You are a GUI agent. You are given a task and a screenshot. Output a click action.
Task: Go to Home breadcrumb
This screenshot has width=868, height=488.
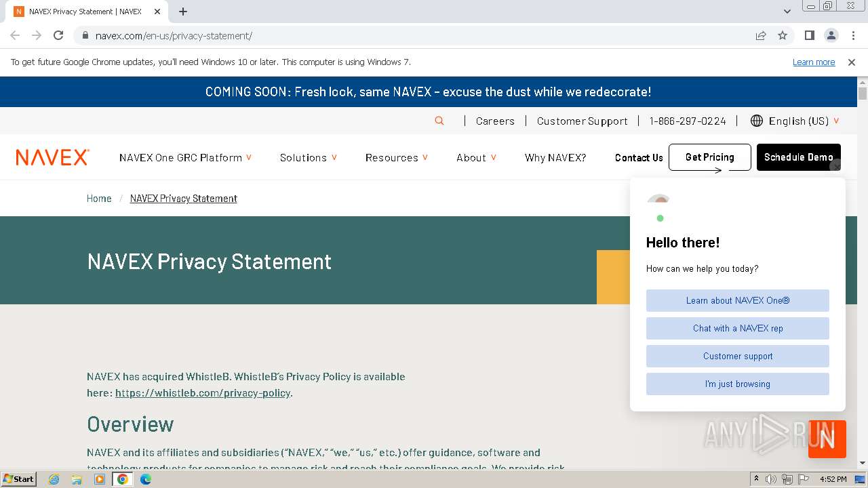click(99, 199)
